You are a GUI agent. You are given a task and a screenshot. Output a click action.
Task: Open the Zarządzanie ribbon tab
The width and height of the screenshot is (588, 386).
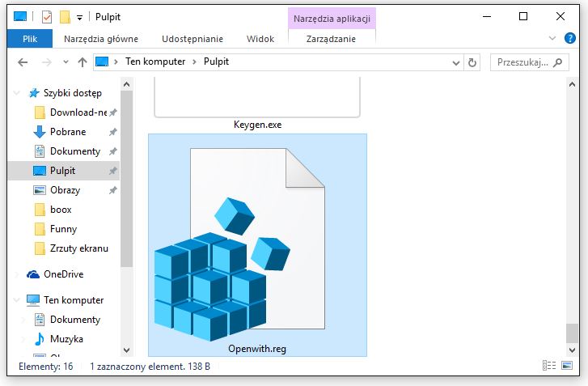(331, 39)
